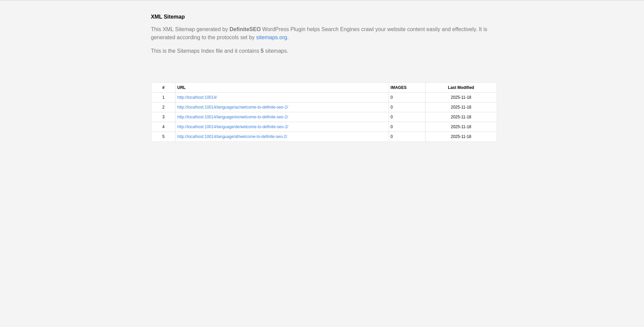The width and height of the screenshot is (644, 327).
Task: Click the row number 3 cell
Action: coord(163,117)
